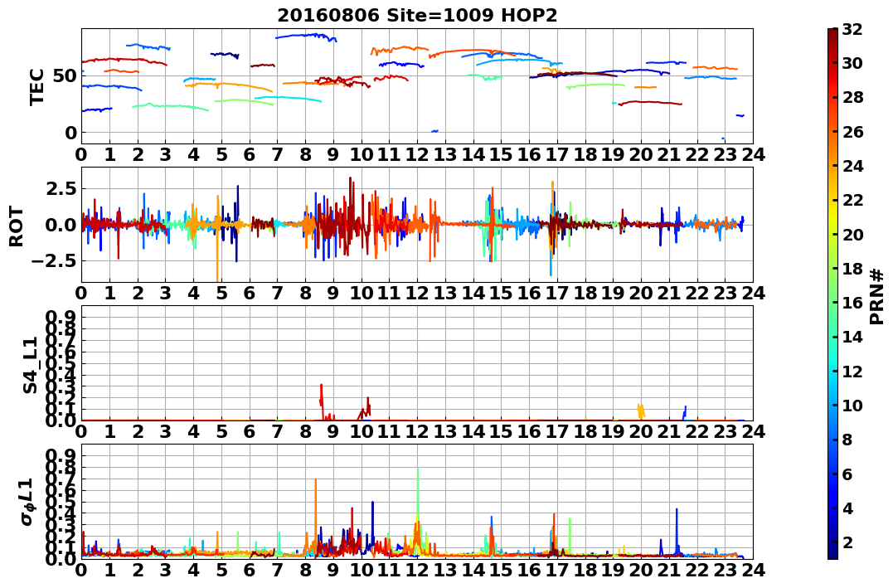The height and width of the screenshot is (588, 893).
Task: Click hour '6' under the ROT panel
Action: [249, 293]
